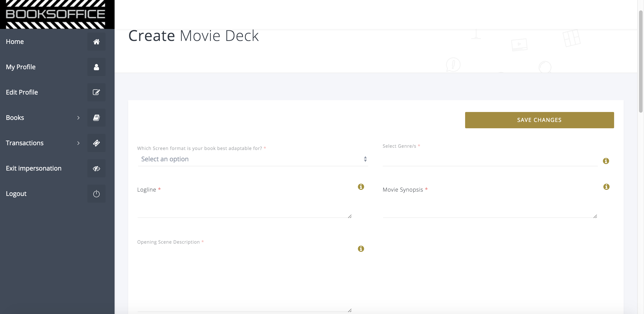Expand the Transactions submenu chevron
The image size is (644, 314).
tap(78, 143)
